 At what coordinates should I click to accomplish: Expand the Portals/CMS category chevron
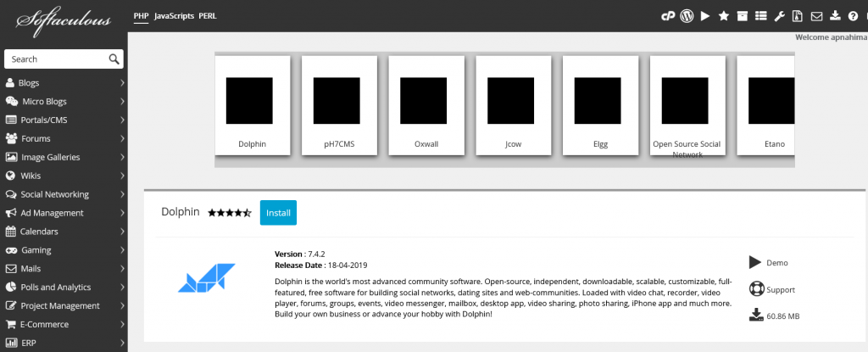(x=122, y=120)
